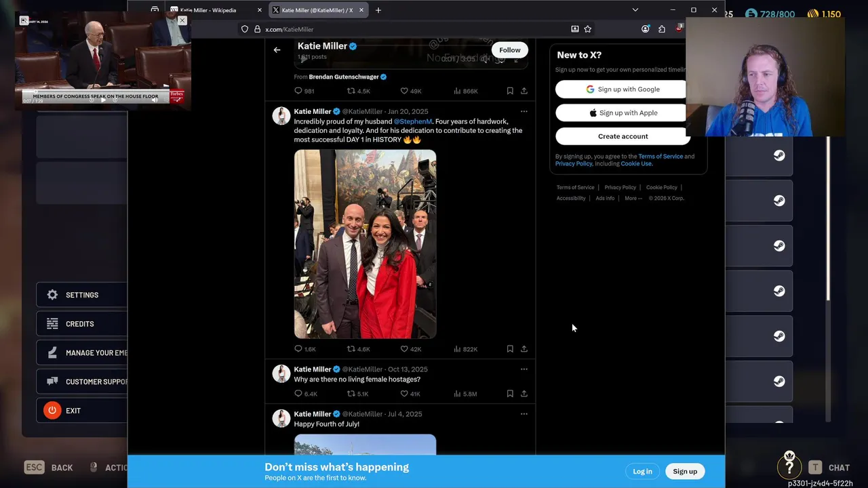Open the Privacy Policy footer link

[620, 188]
